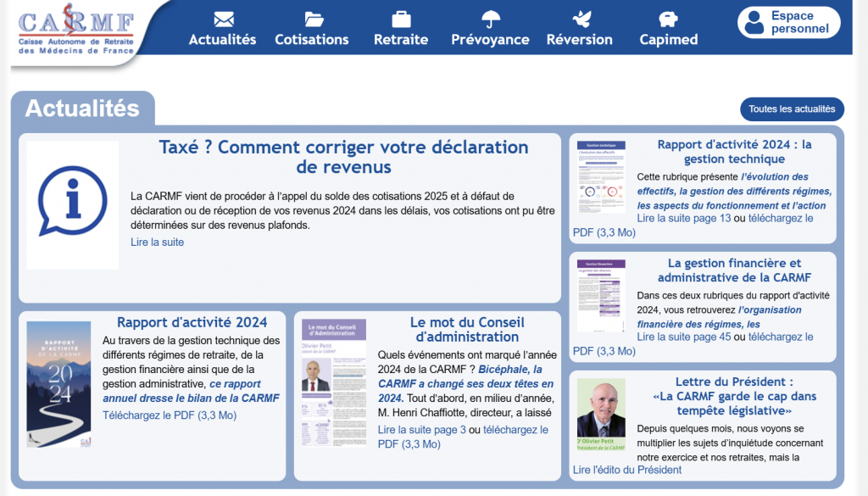Click Lire la suite page 45

[684, 337]
